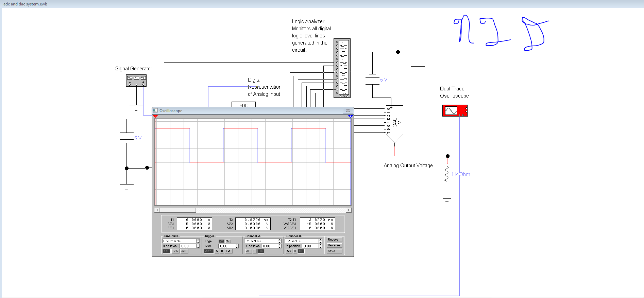644x298 pixels.
Task: Increase trigger Level with up arrow
Action: (237, 245)
